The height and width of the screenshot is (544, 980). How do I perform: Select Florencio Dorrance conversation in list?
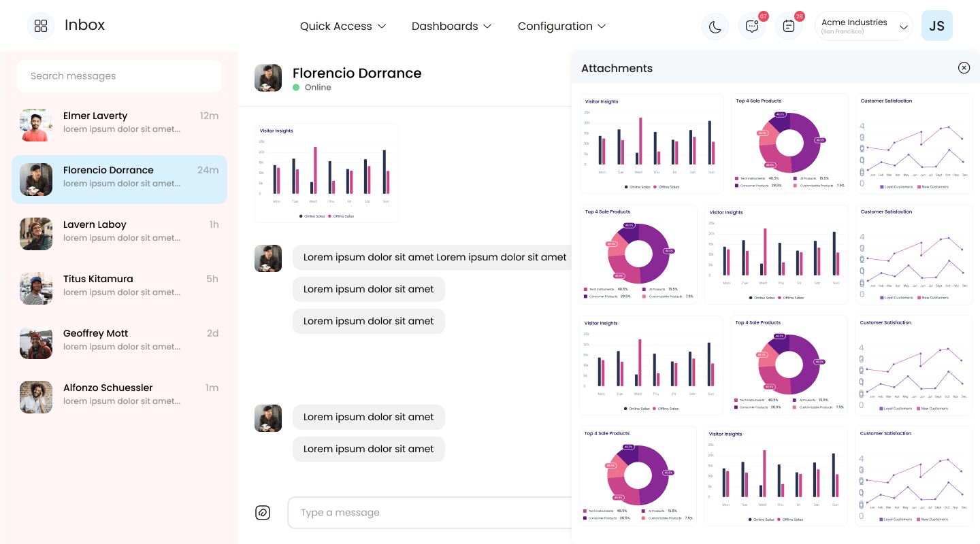(120, 180)
